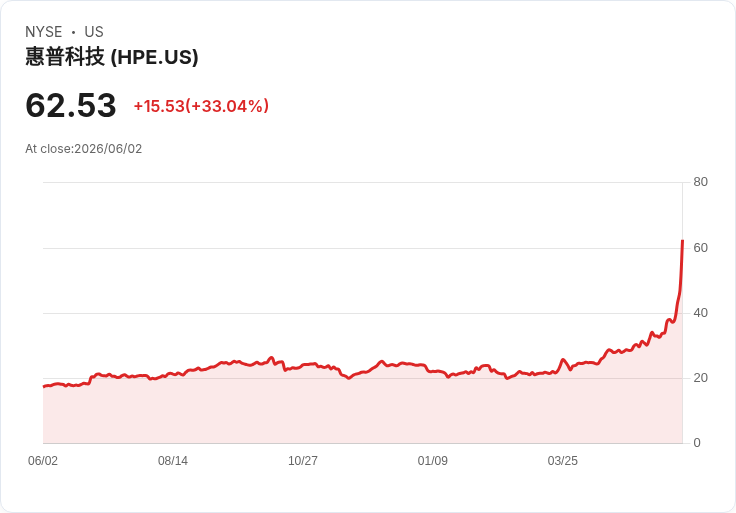
Task: Click the separator dot between NYSE and US
Action: (x=74, y=32)
